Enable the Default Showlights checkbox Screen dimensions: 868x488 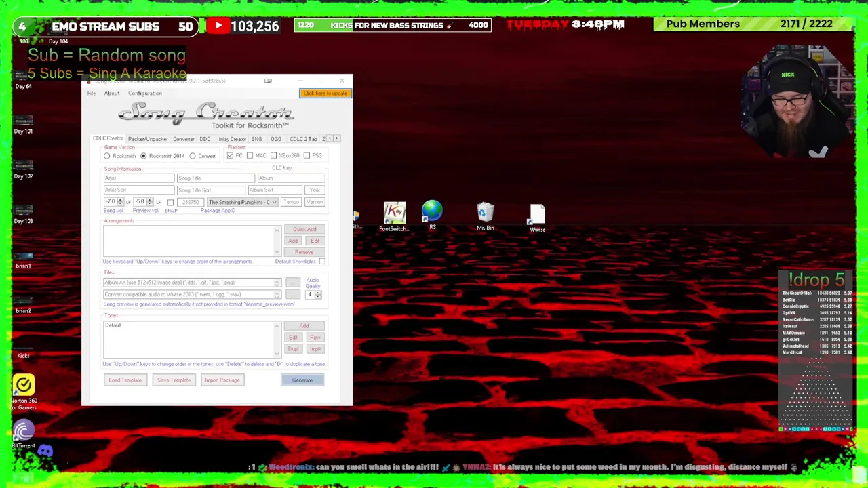pos(322,262)
